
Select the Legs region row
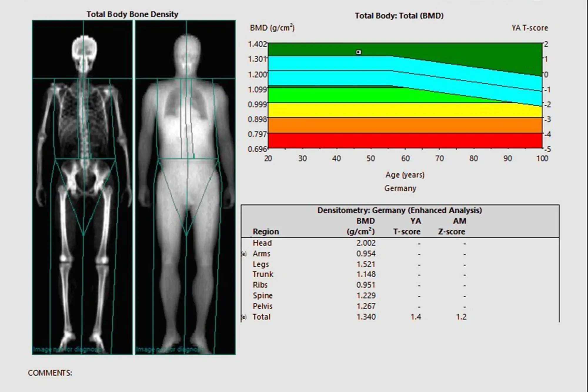261,264
